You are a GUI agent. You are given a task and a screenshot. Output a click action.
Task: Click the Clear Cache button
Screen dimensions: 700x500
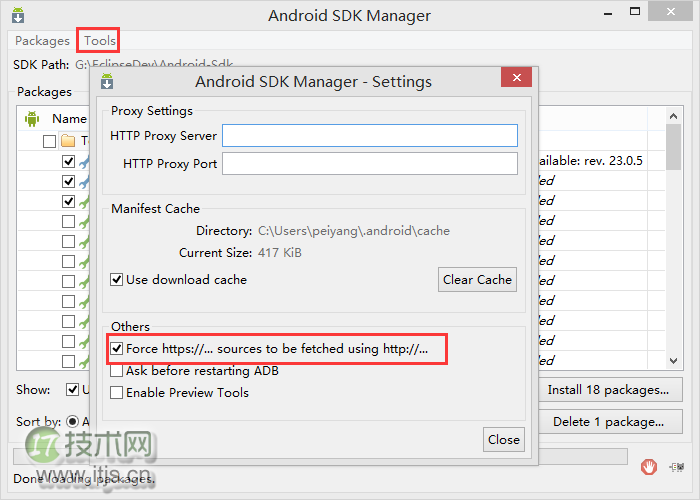(x=477, y=279)
